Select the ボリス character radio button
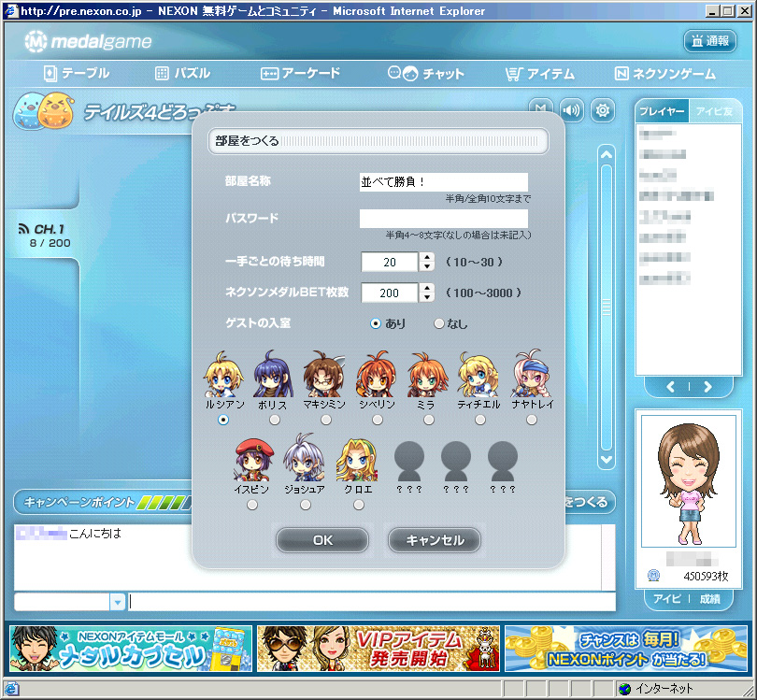Image resolution: width=757 pixels, height=700 pixels. pos(275,420)
